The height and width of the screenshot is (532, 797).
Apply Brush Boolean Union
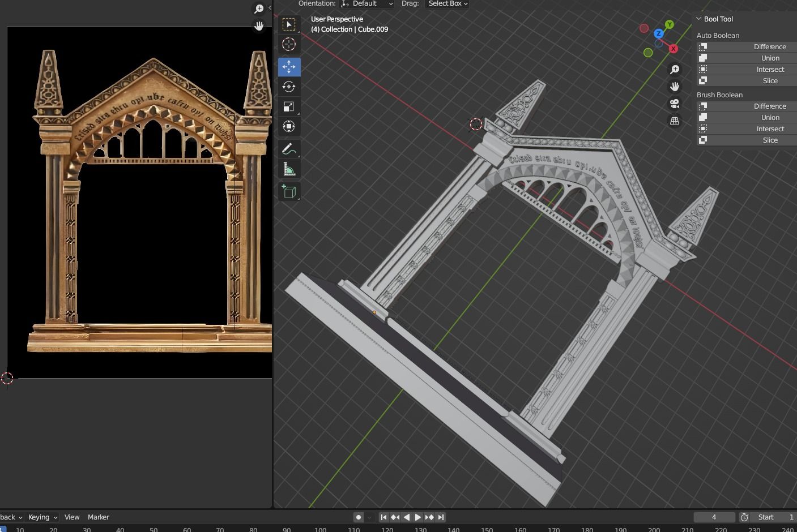[747, 118]
